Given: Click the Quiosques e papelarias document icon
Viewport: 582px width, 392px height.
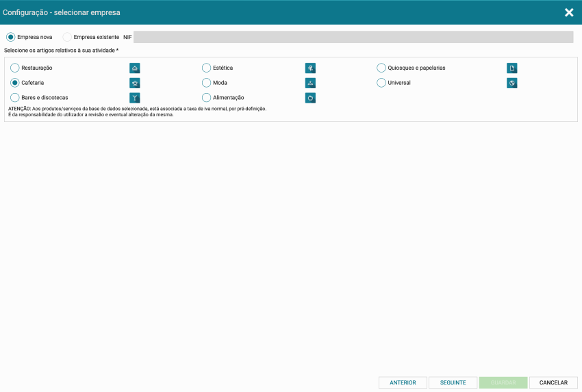Looking at the screenshot, I should 511,68.
